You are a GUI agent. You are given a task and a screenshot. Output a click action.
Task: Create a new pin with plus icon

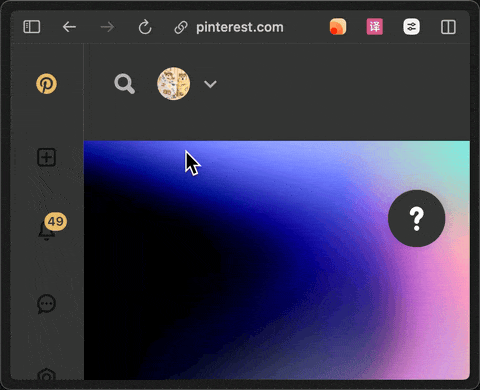tap(46, 157)
